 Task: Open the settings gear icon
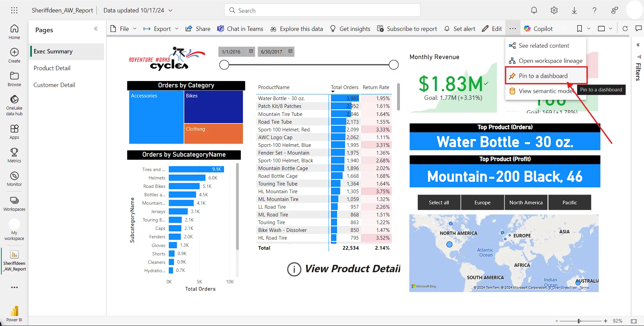(554, 10)
